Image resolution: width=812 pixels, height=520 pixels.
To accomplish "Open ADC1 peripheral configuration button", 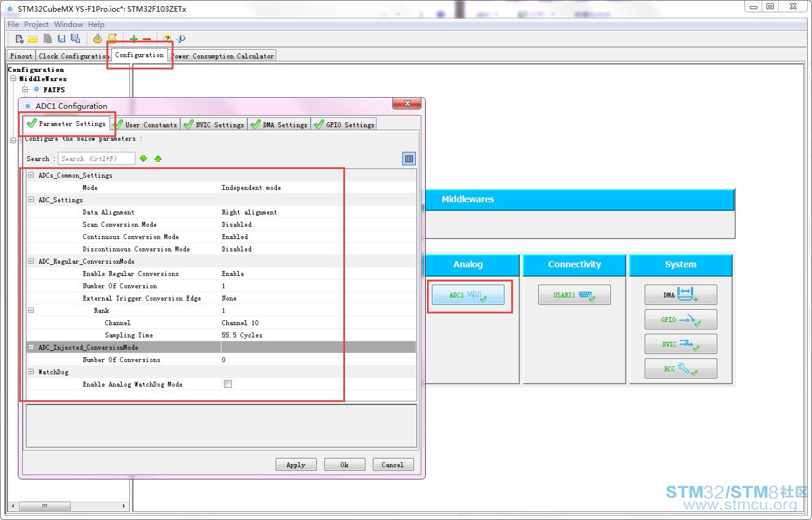I will pyautogui.click(x=468, y=295).
